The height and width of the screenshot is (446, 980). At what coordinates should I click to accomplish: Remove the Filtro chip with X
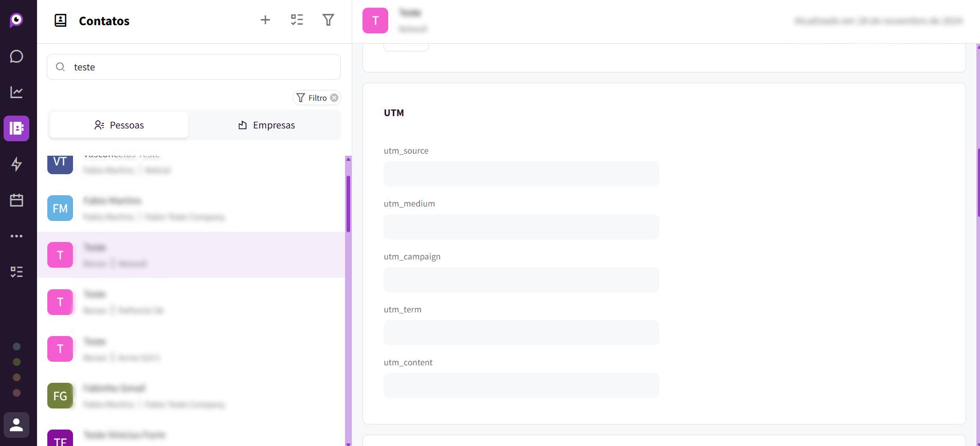tap(334, 98)
